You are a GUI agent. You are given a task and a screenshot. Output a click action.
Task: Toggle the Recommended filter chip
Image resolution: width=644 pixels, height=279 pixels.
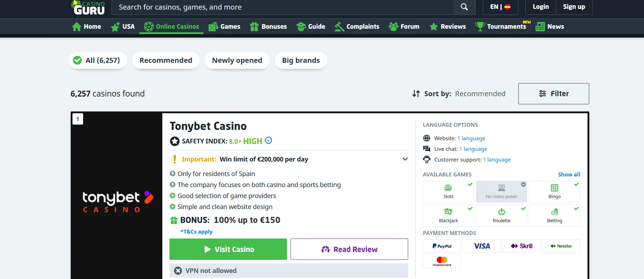[166, 60]
